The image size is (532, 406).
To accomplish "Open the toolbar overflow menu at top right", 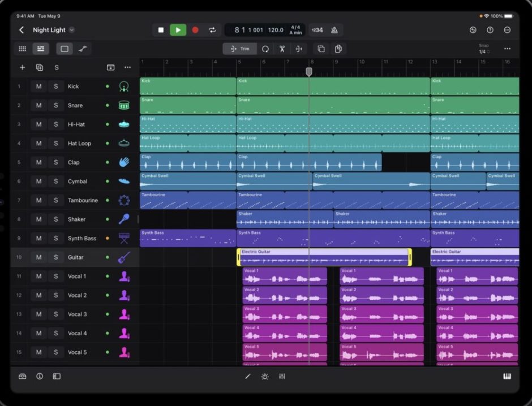I will tap(507, 49).
